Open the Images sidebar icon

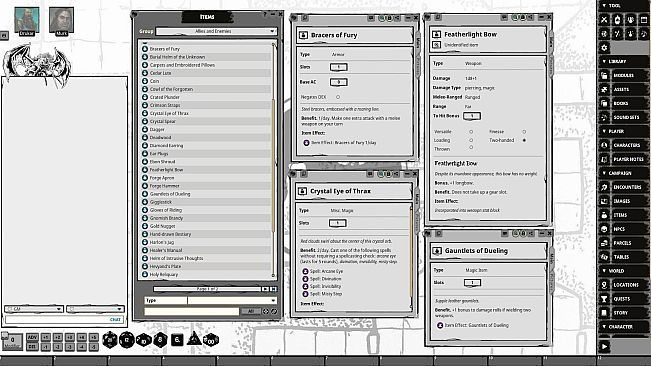604,201
